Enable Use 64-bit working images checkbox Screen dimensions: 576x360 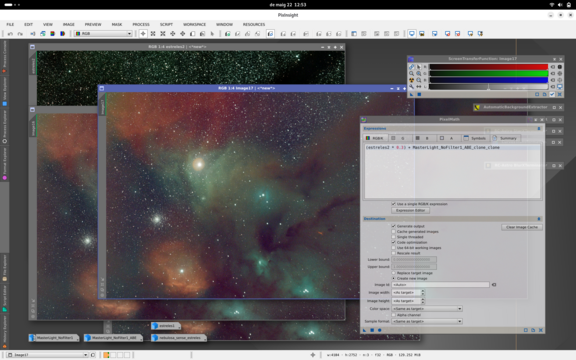[x=393, y=248]
